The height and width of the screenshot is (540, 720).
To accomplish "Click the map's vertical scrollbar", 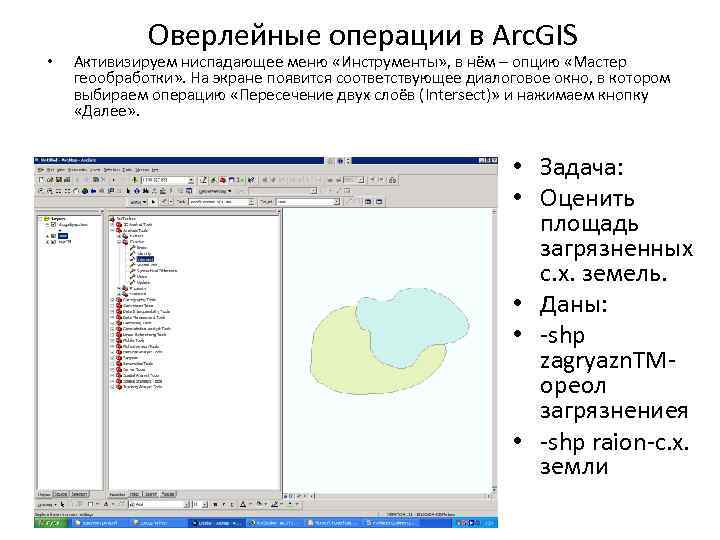I will 494,351.
